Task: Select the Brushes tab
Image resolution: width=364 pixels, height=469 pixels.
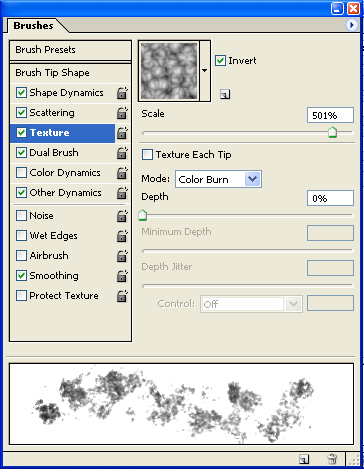Action: [x=33, y=26]
